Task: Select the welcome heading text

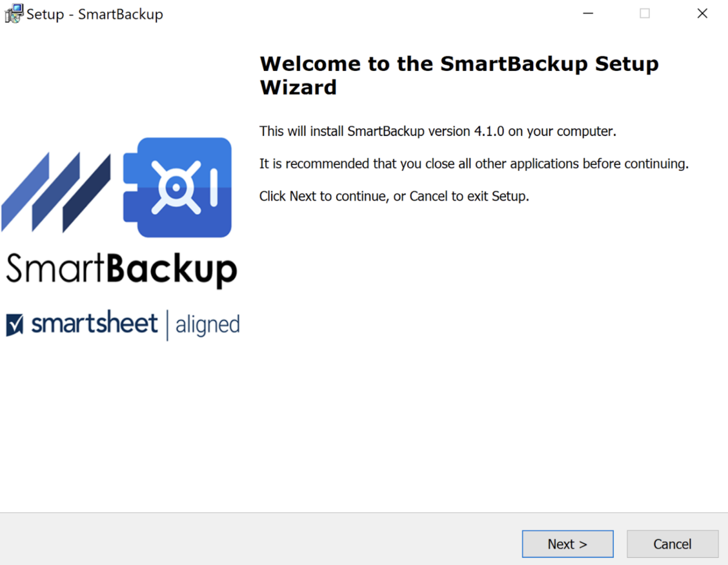Action: coord(459,75)
